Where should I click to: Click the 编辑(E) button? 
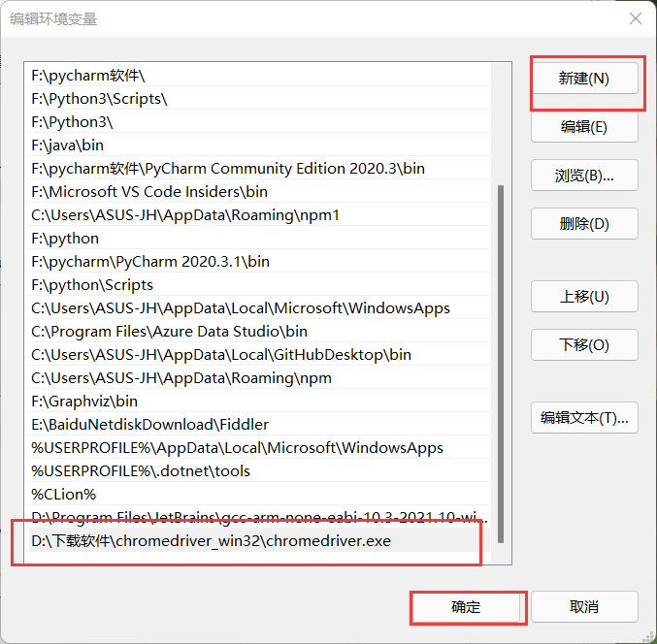click(x=584, y=127)
